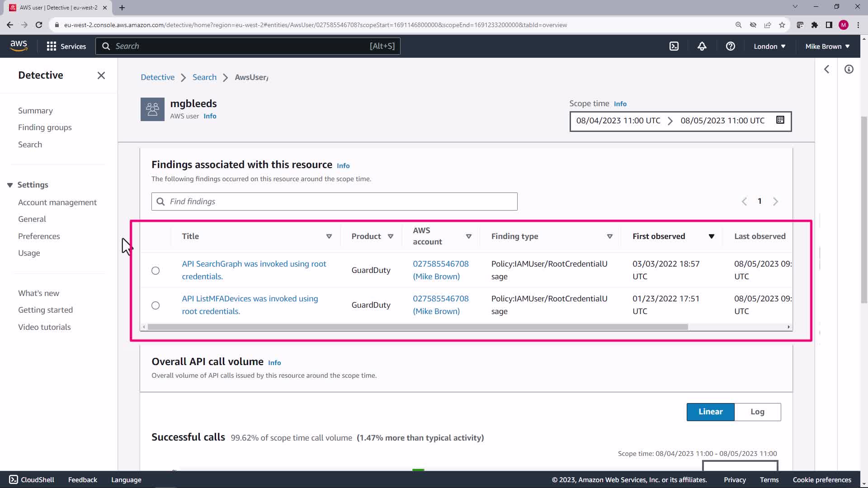Image resolution: width=868 pixels, height=488 pixels.
Task: Close the Detective side navigation panel
Action: click(101, 75)
